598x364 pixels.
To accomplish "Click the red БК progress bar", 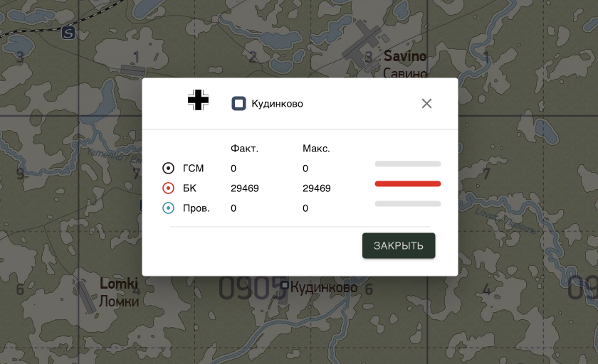I will 408,184.
